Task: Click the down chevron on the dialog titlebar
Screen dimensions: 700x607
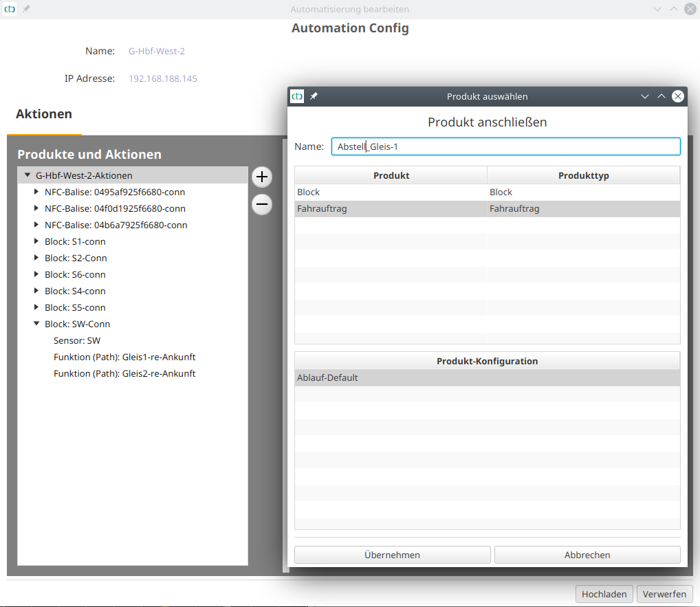Action: coord(645,96)
